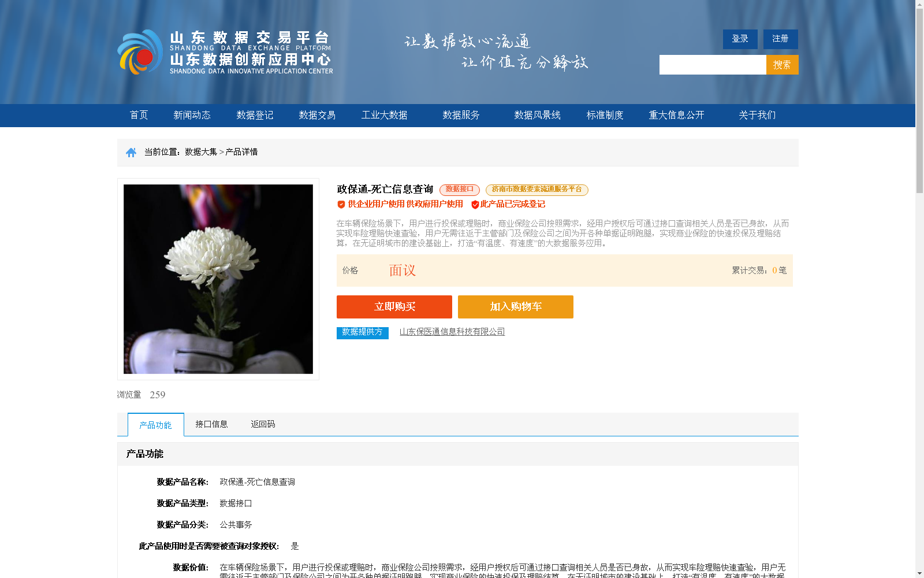924x578 pixels.
Task: Click the home icon in breadcrumb bar
Action: (x=131, y=153)
